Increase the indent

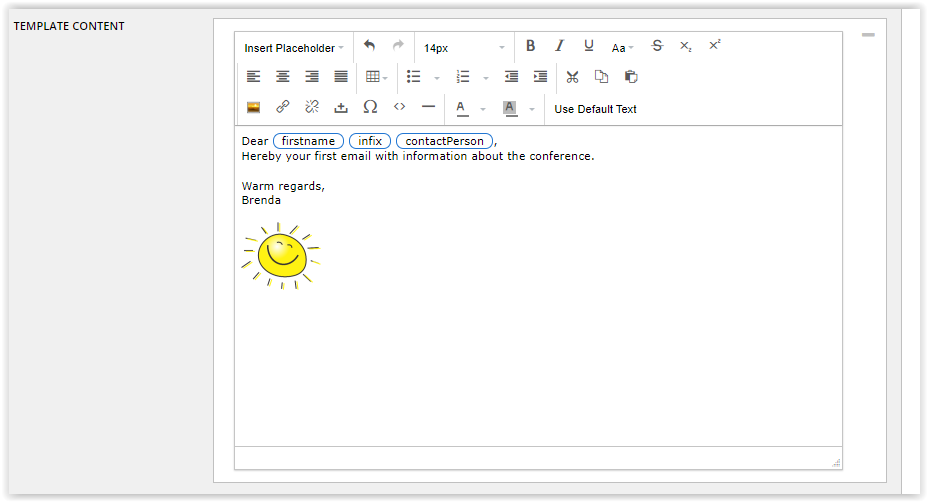(540, 76)
